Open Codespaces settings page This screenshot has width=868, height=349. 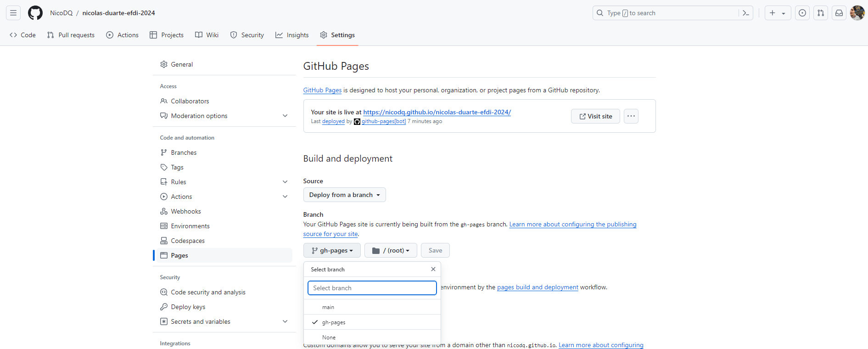224,241
